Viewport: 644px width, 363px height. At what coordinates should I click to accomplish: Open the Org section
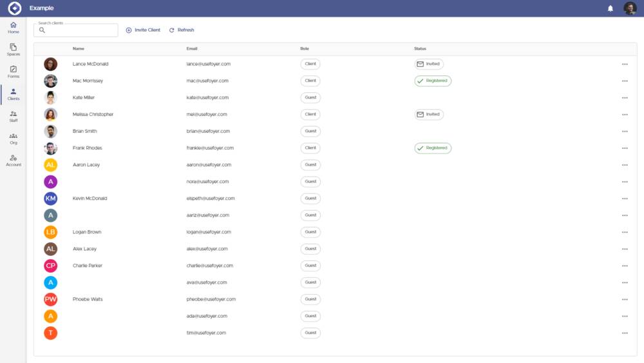point(14,138)
